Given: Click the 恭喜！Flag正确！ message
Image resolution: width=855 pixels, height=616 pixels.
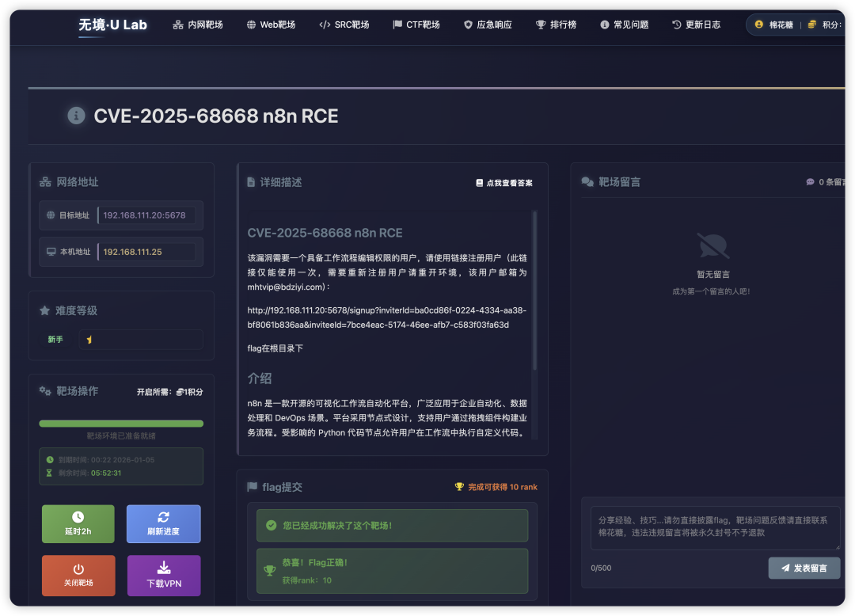Looking at the screenshot, I should 314,563.
